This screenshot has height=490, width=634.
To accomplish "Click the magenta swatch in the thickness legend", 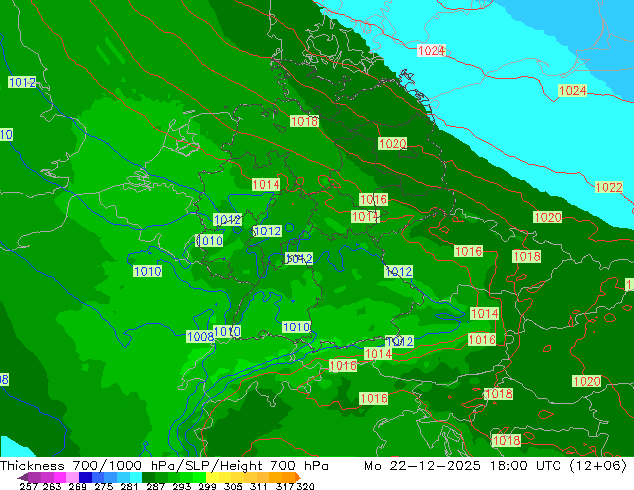I will (60, 477).
